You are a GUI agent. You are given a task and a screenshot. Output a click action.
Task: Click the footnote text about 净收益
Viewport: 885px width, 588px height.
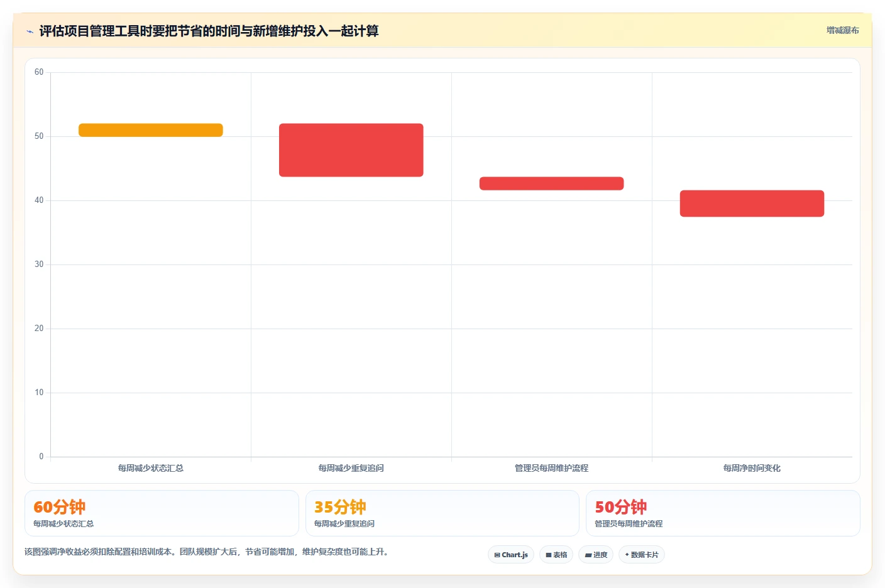(x=206, y=552)
